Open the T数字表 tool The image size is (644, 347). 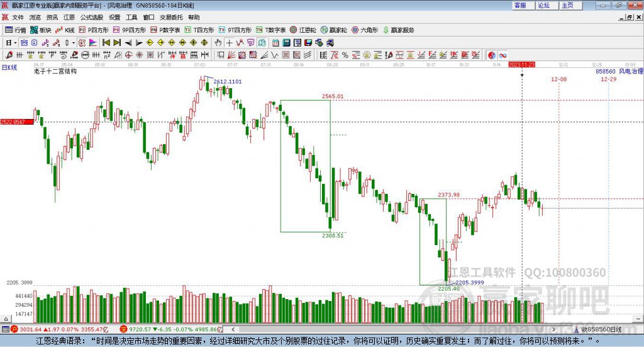(x=270, y=30)
